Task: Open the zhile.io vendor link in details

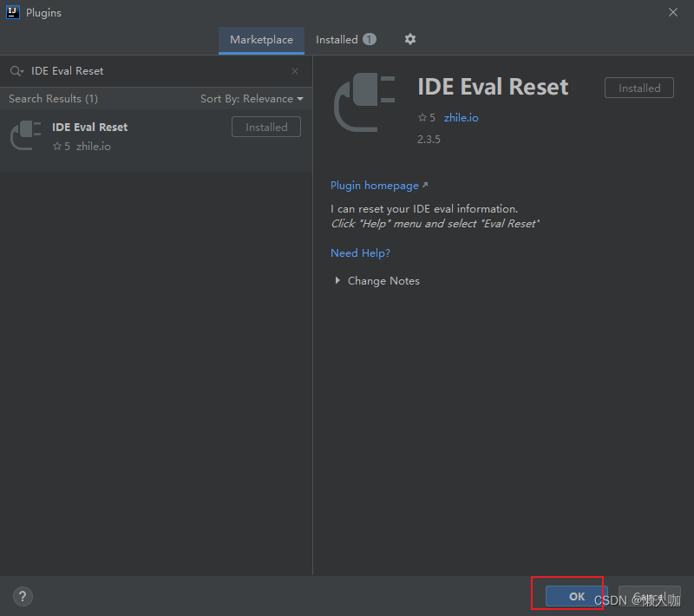Action: point(461,118)
